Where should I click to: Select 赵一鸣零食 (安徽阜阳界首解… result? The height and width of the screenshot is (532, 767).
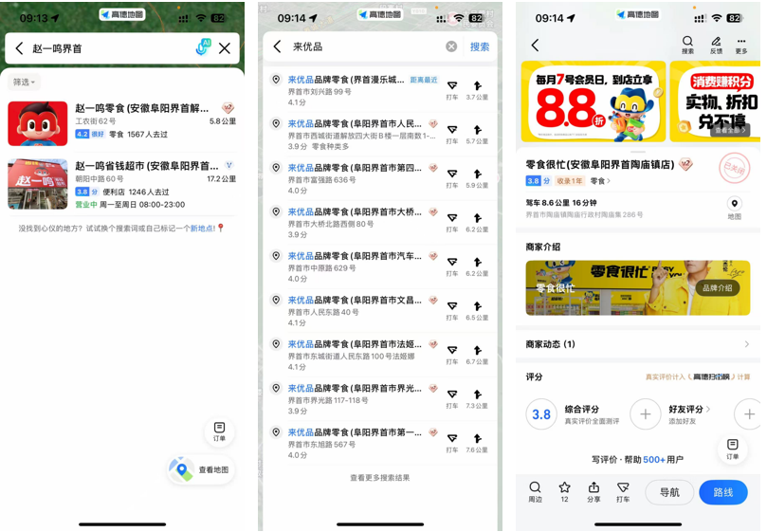[142, 108]
